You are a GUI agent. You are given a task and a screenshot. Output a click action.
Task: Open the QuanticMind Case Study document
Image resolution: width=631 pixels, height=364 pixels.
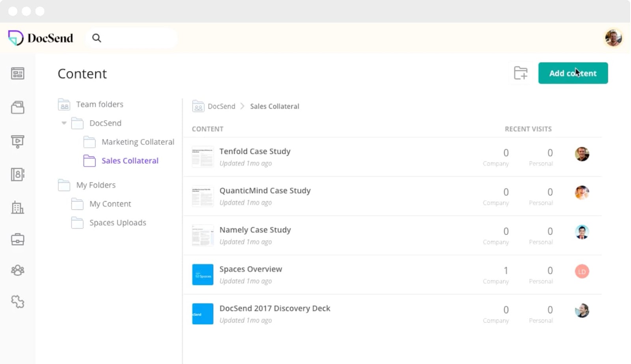click(265, 190)
